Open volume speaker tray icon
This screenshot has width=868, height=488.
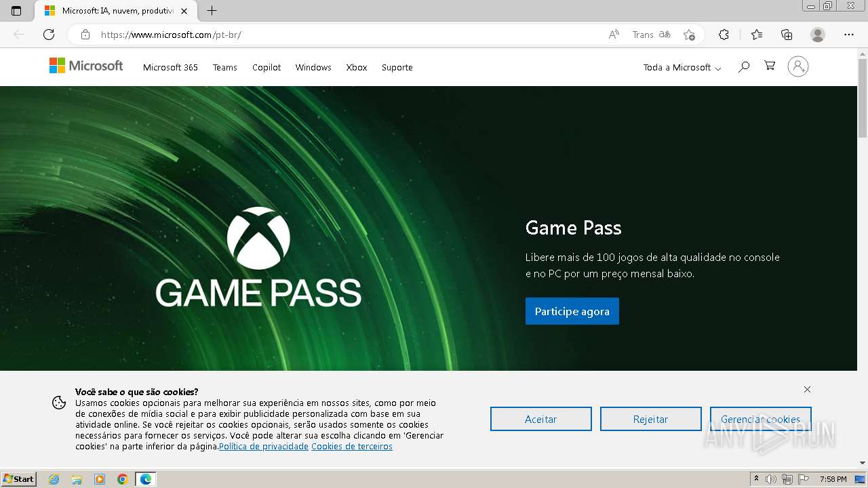pos(771,479)
